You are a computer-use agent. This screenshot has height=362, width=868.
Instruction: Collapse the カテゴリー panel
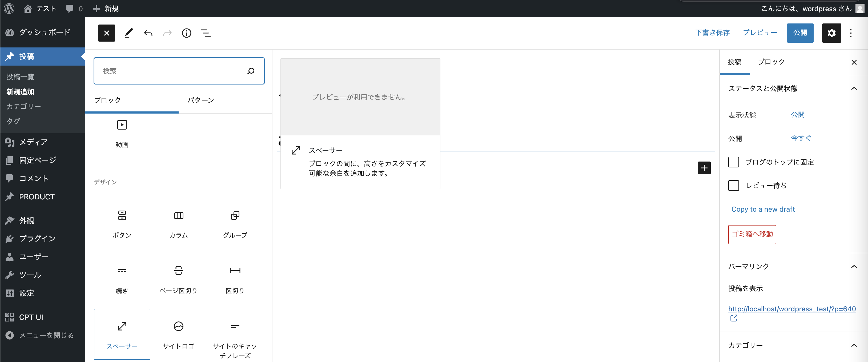794,345
